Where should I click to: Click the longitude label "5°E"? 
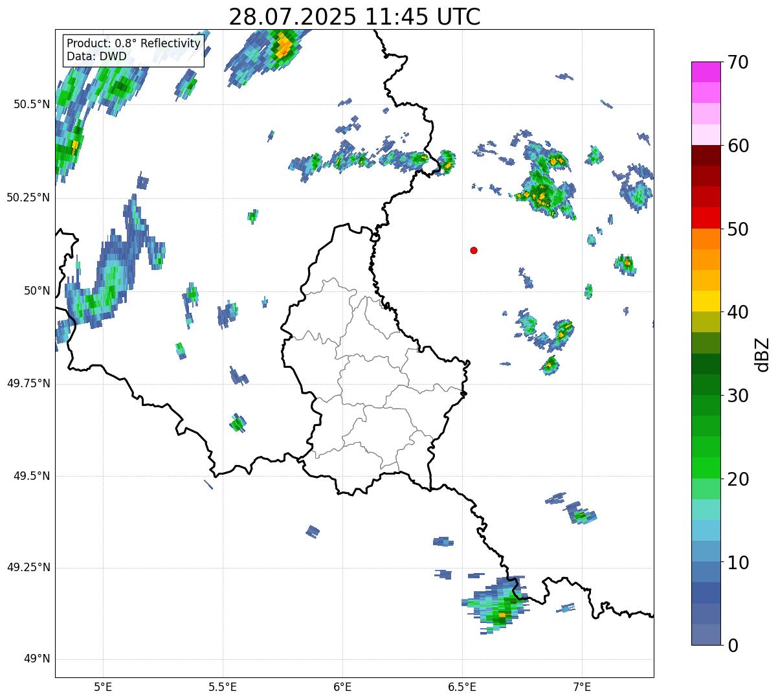point(103,686)
